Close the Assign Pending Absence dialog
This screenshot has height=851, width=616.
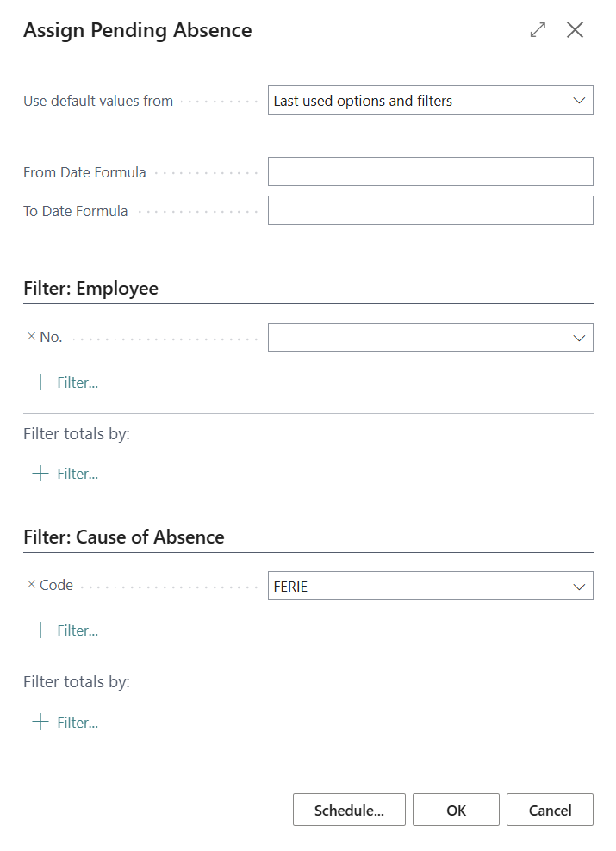575,30
